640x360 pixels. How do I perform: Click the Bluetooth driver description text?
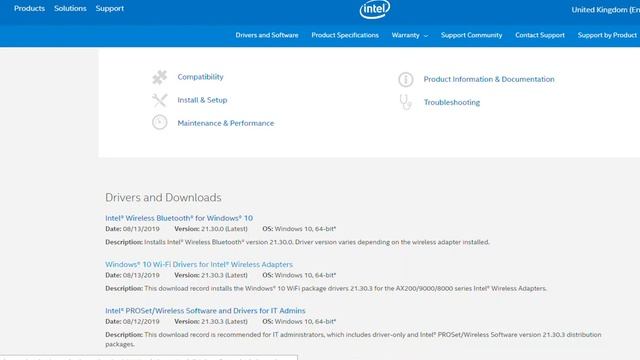(297, 242)
